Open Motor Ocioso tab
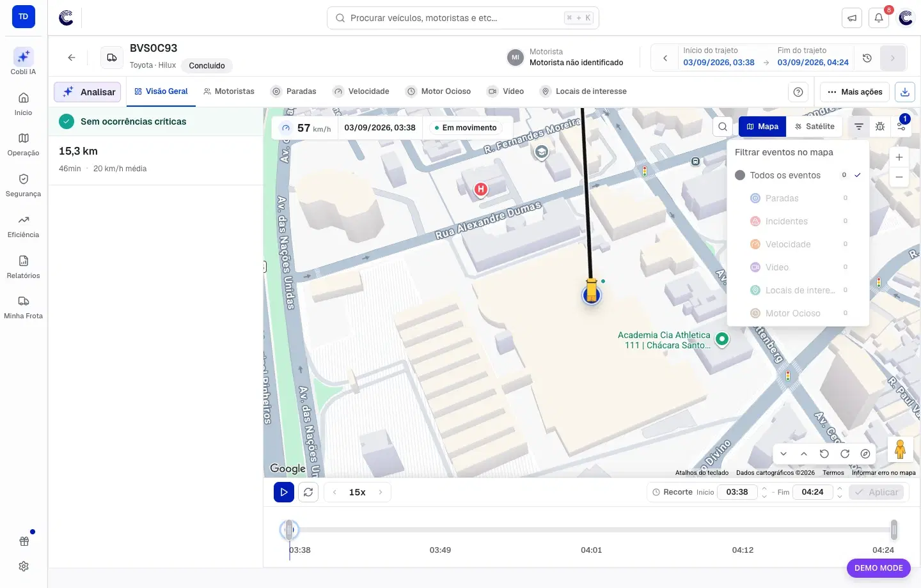The height and width of the screenshot is (588, 921). pyautogui.click(x=439, y=91)
